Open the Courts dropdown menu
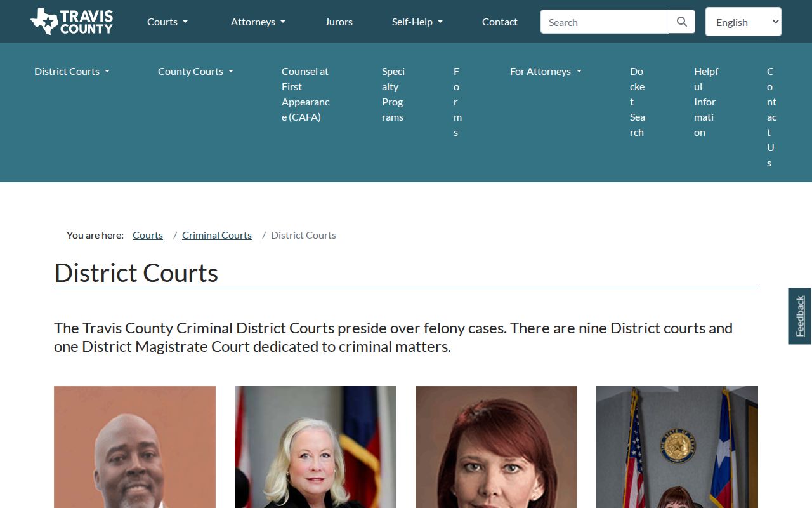The image size is (812, 508). tap(167, 22)
